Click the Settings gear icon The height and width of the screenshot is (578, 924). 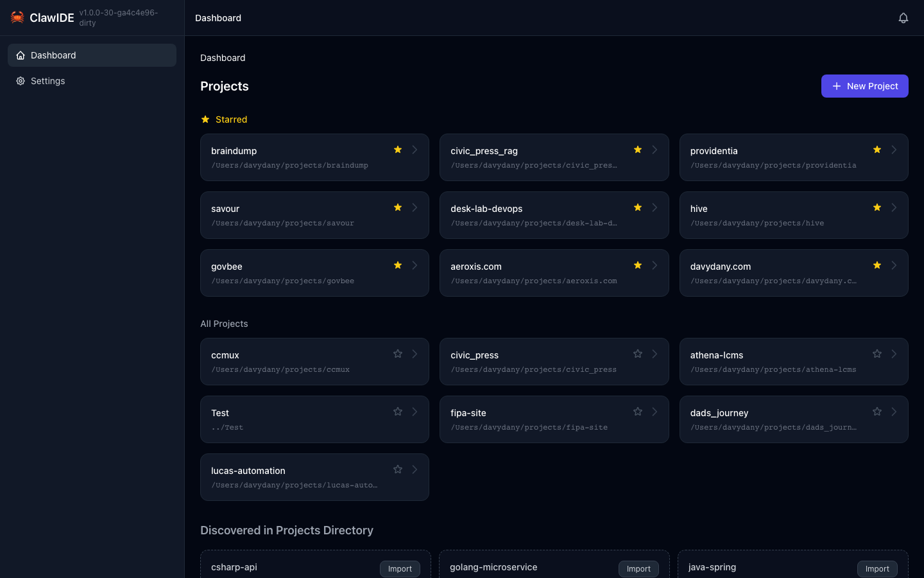click(20, 81)
